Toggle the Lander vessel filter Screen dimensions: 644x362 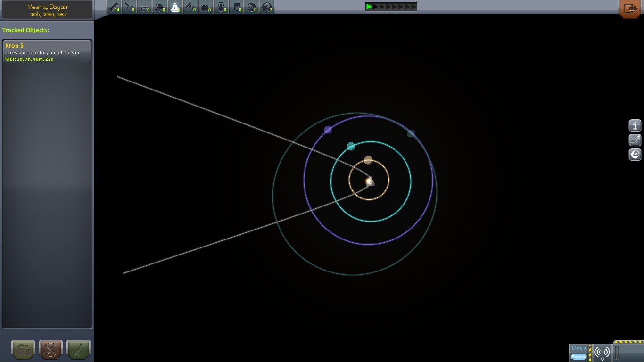coord(160,7)
